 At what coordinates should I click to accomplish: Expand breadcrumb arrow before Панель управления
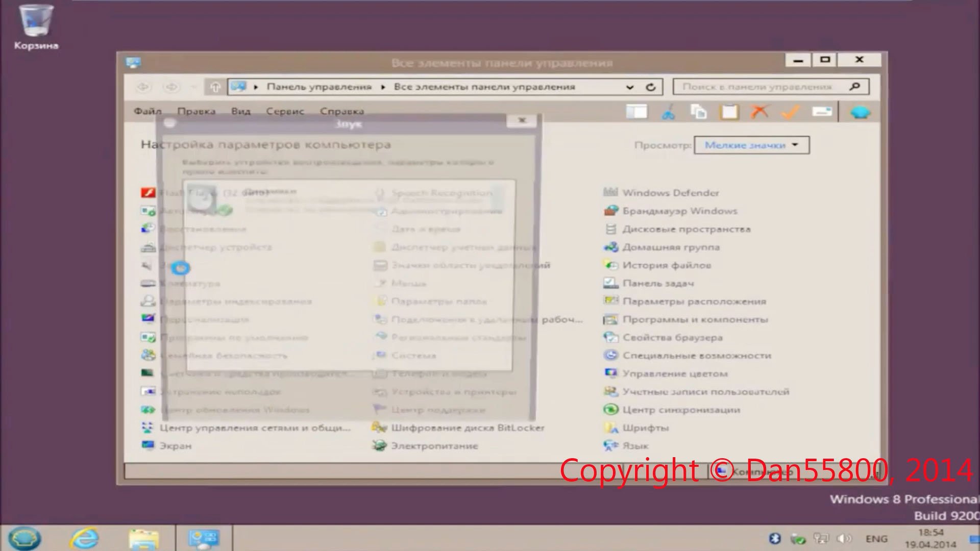256,87
